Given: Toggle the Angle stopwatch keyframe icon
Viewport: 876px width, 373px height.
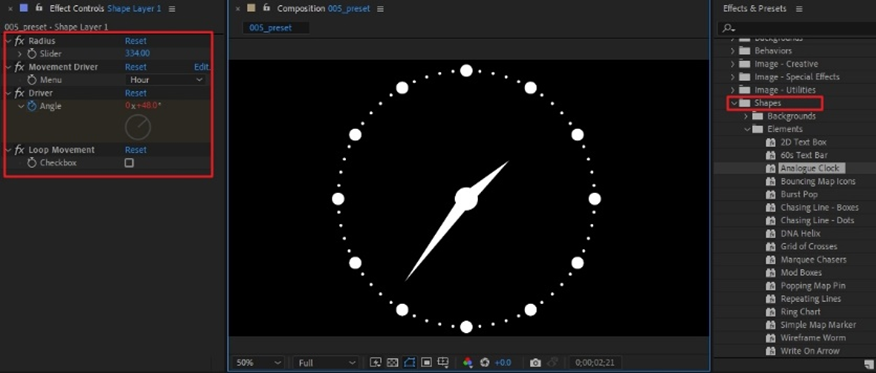Looking at the screenshot, I should coord(32,106).
